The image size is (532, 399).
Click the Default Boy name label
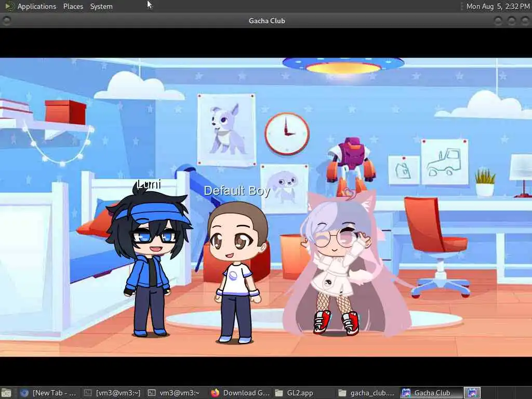tap(237, 191)
